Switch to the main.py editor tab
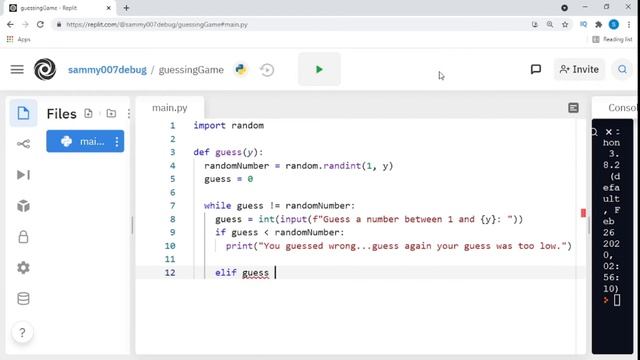The image size is (640, 360). click(170, 108)
